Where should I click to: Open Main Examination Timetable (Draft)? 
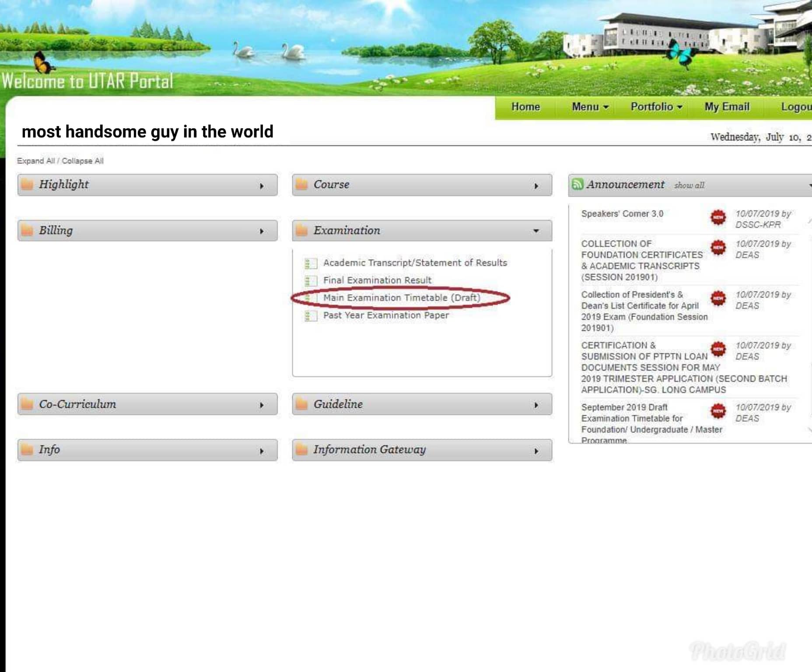point(402,297)
